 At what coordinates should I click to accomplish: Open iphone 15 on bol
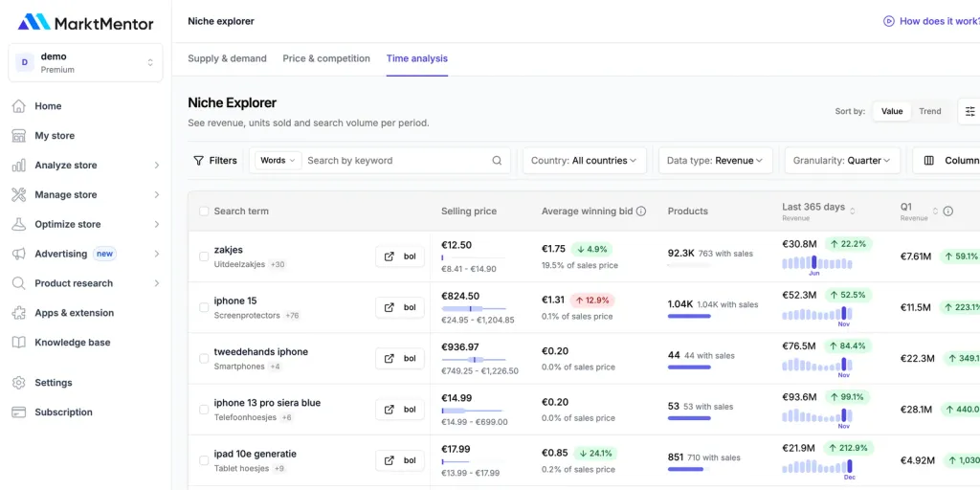tap(400, 307)
